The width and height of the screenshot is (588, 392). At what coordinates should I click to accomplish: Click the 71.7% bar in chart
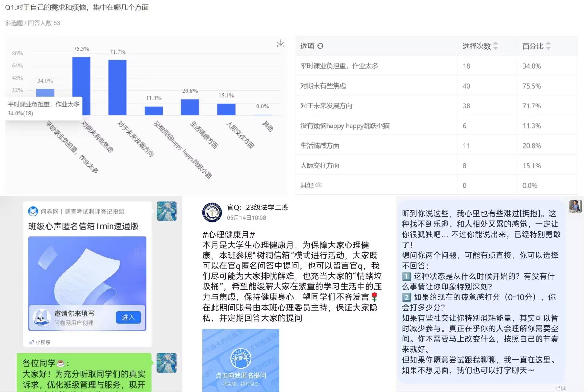point(117,87)
